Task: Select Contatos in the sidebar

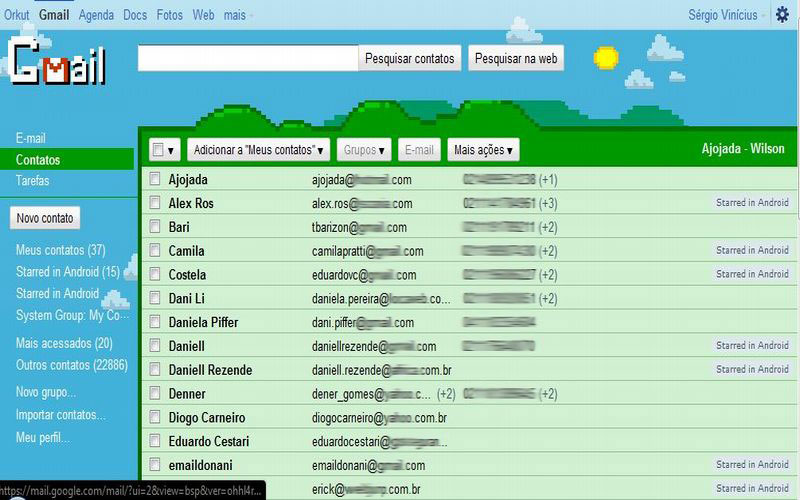Action: pyautogui.click(x=67, y=159)
